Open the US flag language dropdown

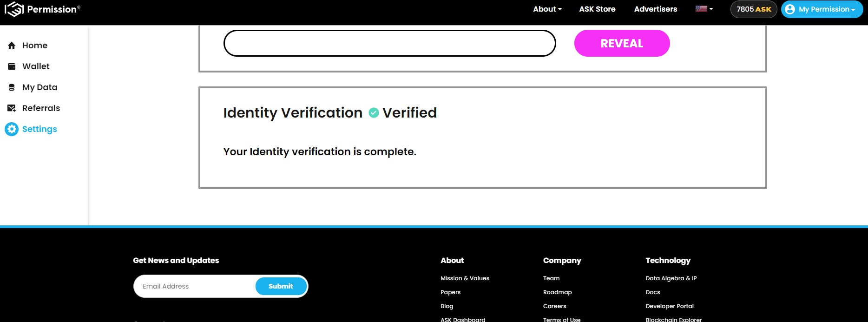coord(704,9)
